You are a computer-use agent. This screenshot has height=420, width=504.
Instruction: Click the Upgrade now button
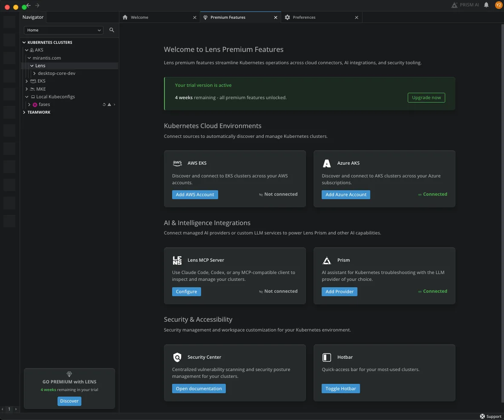pos(426,97)
